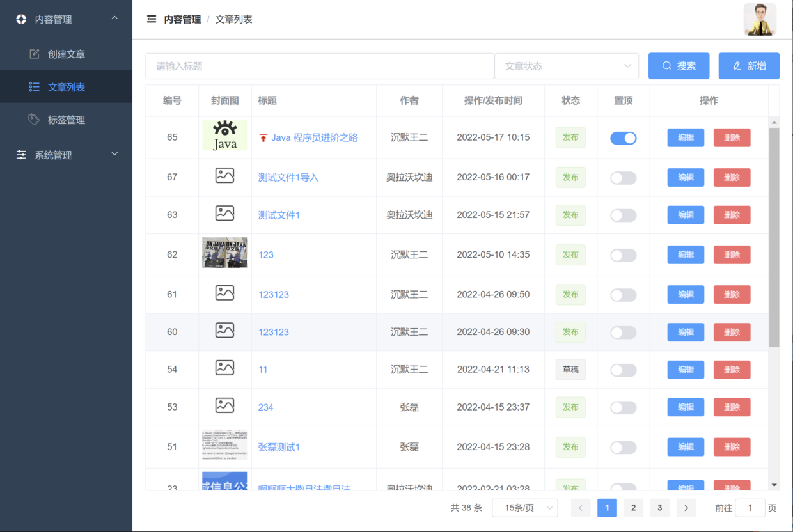
Task: Open the 15条/页 page size dropdown
Action: (x=524, y=508)
